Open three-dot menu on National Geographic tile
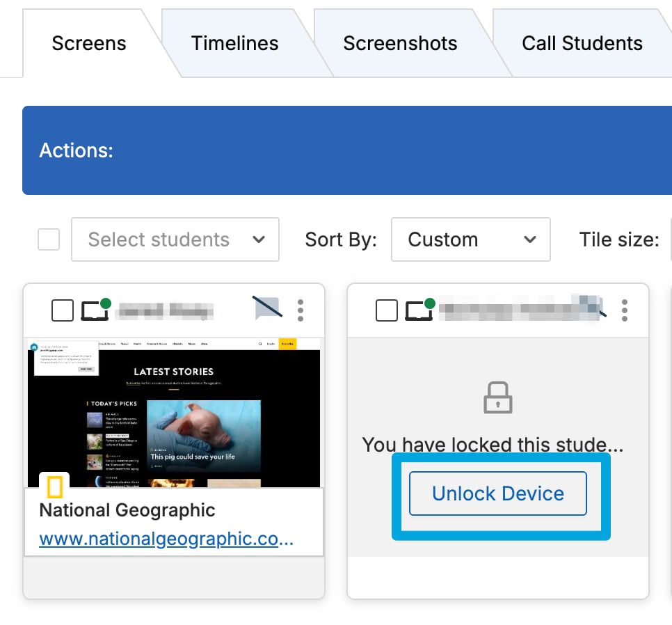 [301, 310]
